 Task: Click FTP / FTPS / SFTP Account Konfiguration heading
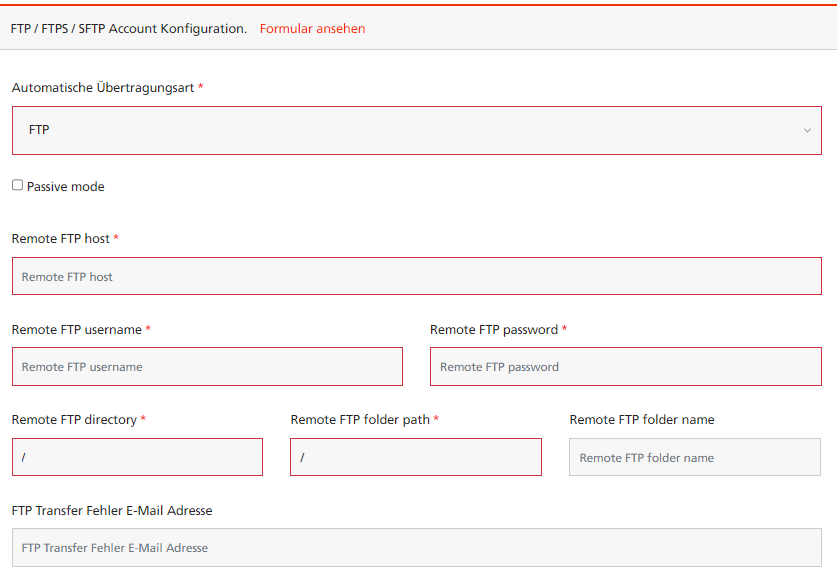pos(129,29)
